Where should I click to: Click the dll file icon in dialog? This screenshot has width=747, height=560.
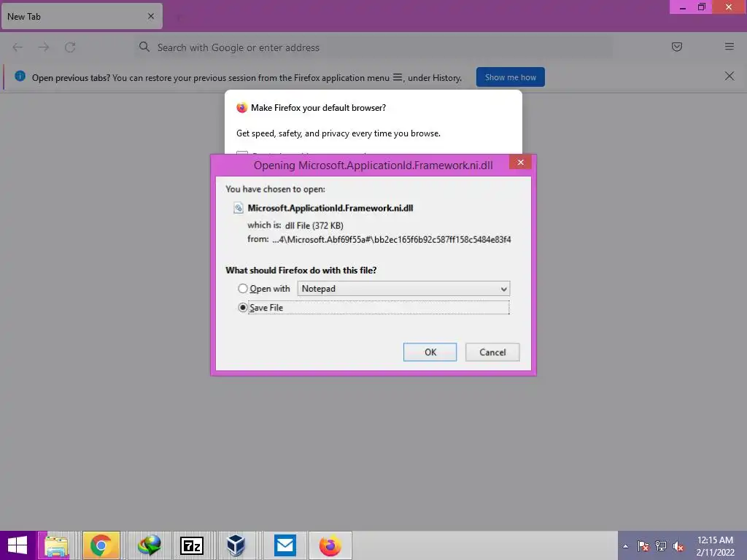click(x=239, y=208)
